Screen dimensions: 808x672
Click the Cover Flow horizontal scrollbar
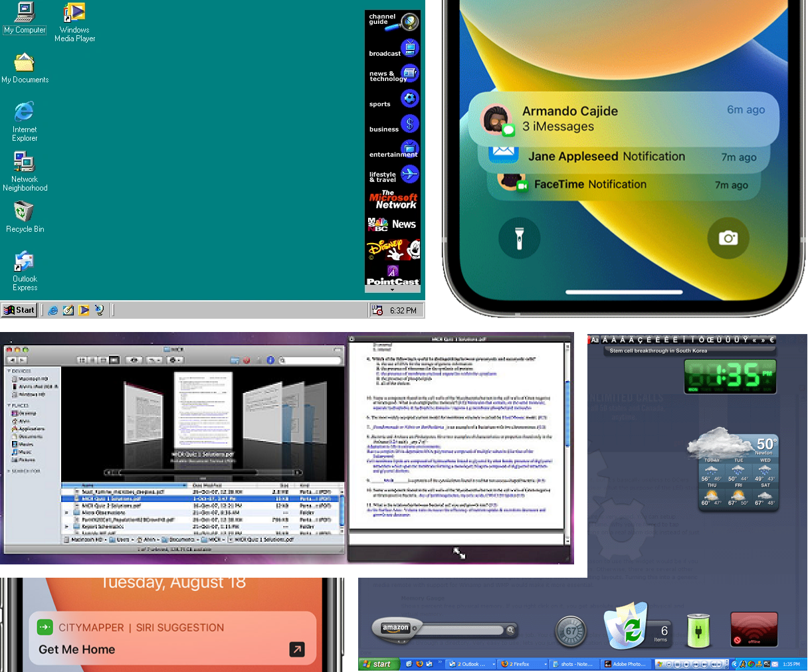(x=203, y=473)
